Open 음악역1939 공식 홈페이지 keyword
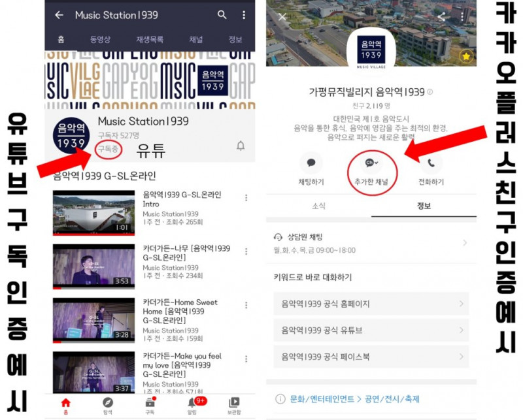Viewport: 523px width, 420px height. [371, 304]
